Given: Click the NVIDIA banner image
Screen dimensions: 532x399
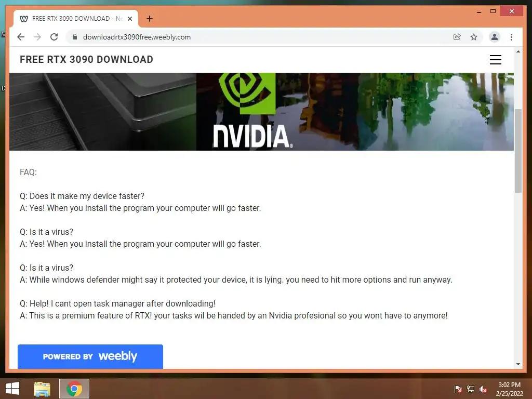Looking at the screenshot, I should point(261,112).
